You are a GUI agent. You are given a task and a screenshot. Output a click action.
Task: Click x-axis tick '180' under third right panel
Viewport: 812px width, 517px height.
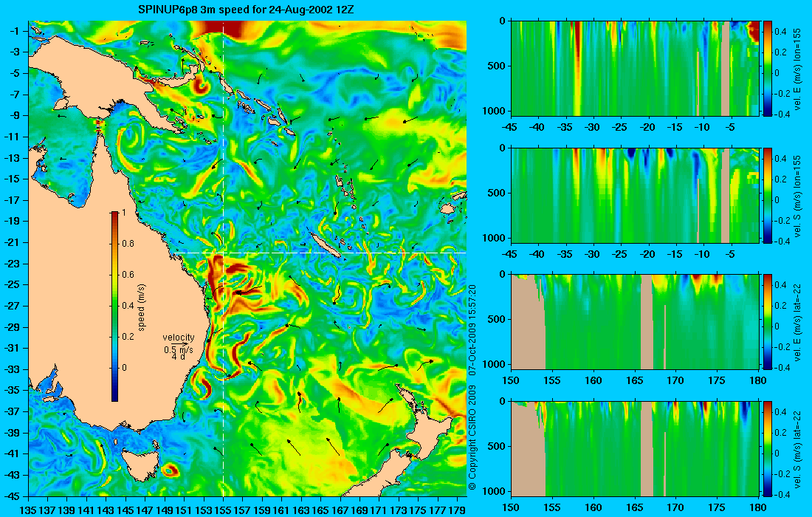point(758,381)
